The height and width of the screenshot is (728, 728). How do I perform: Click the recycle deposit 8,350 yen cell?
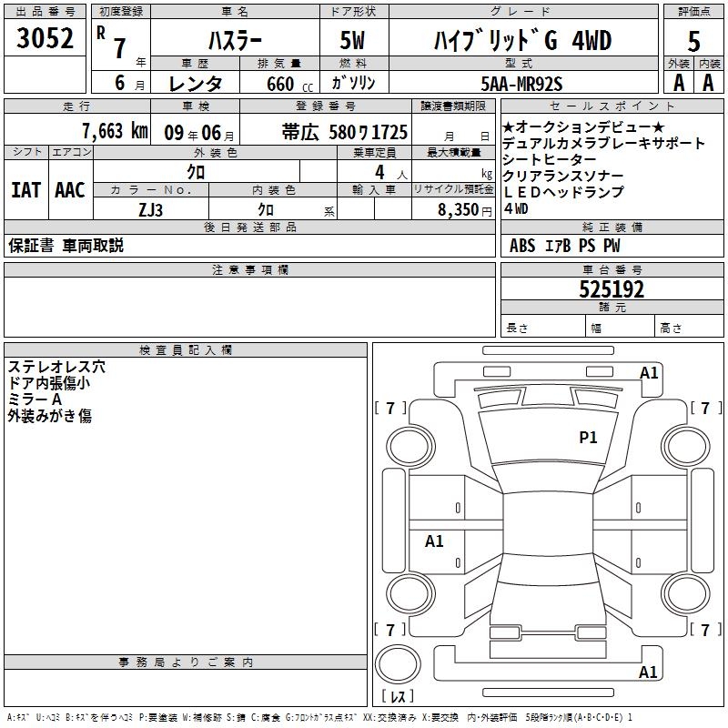click(x=453, y=209)
